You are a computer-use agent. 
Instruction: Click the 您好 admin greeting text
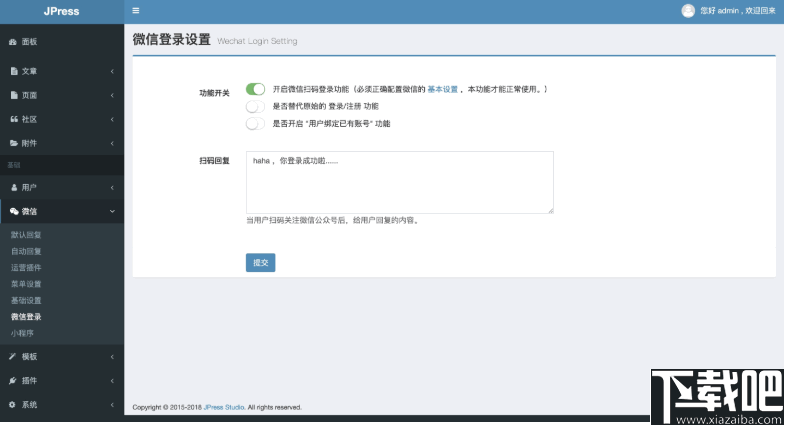pos(738,11)
